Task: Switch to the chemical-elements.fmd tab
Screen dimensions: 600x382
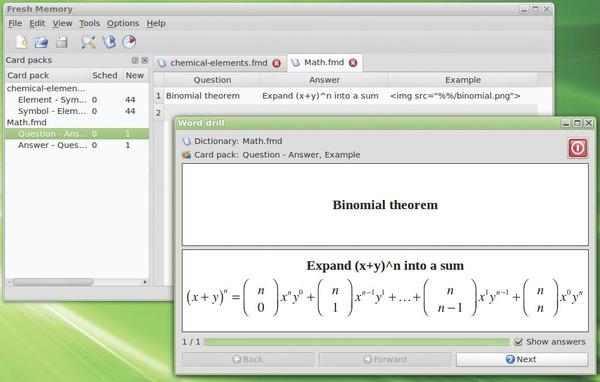Action: [218, 63]
